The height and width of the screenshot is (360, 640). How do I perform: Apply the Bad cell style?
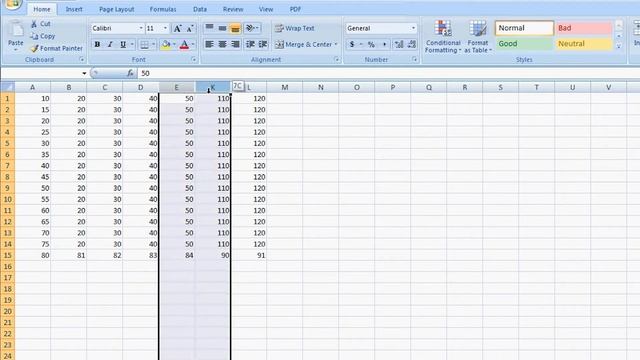click(584, 28)
